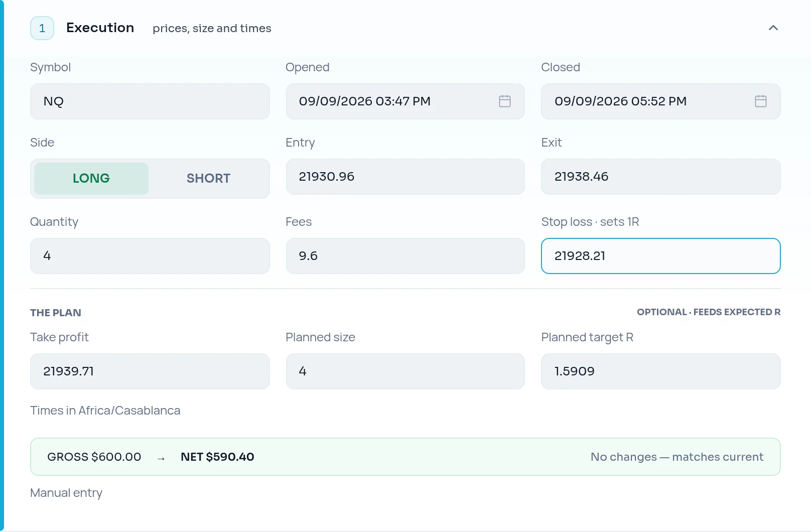Edit the Planned size field

(405, 371)
